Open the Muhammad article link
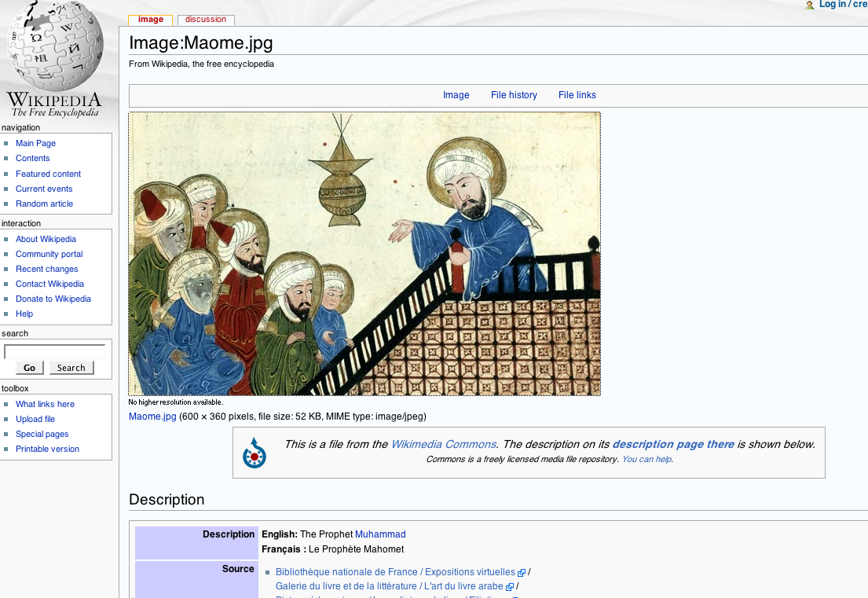The width and height of the screenshot is (868, 598). click(380, 534)
